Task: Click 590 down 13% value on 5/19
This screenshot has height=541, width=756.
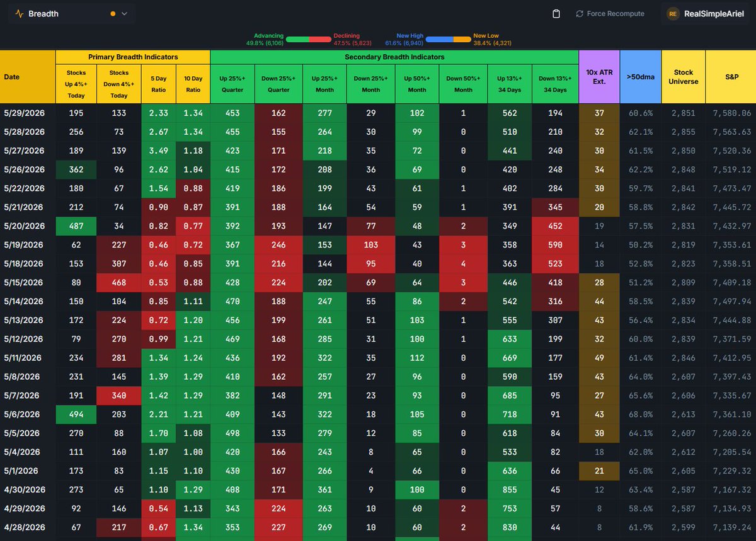Action: click(x=555, y=245)
